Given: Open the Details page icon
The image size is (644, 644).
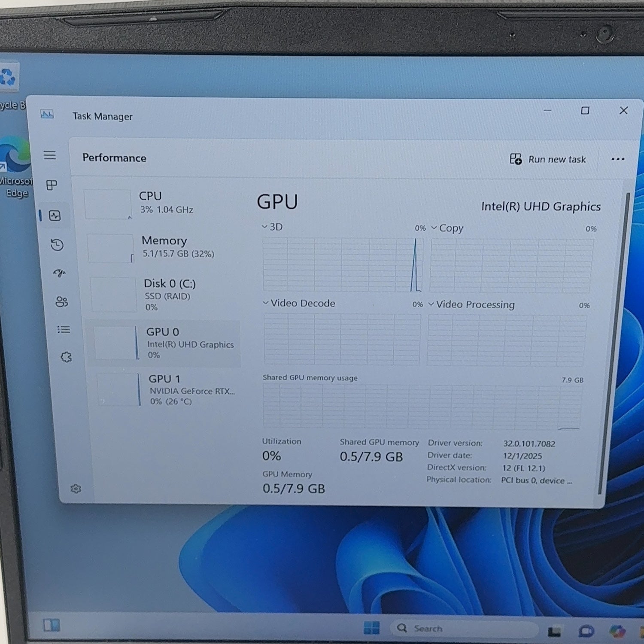Looking at the screenshot, I should 64,329.
